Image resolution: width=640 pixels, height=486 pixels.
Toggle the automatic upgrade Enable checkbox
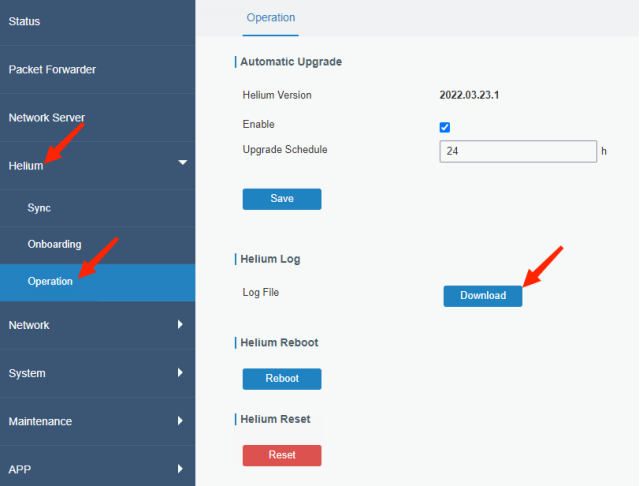(445, 127)
